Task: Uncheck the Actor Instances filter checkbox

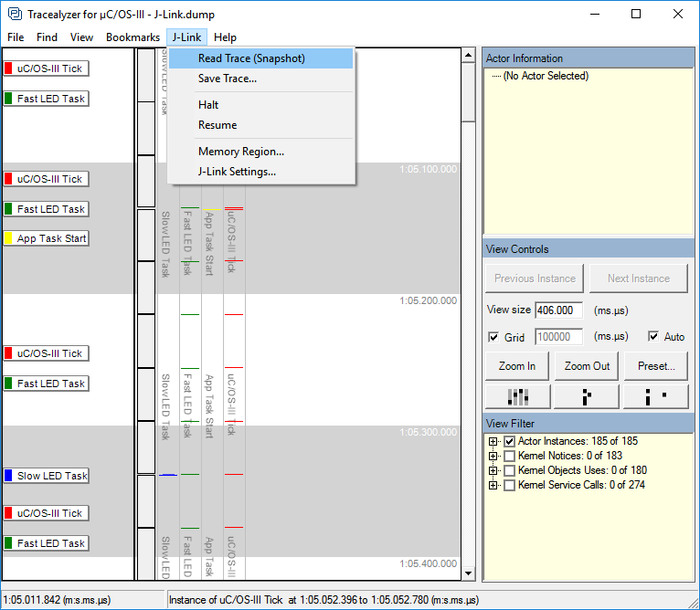Action: pyautogui.click(x=509, y=442)
